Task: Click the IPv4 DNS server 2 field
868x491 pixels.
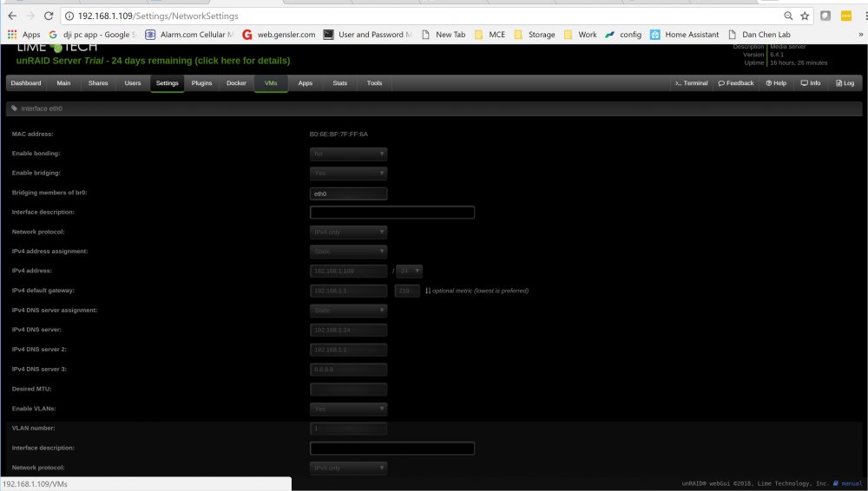Action: click(x=348, y=350)
